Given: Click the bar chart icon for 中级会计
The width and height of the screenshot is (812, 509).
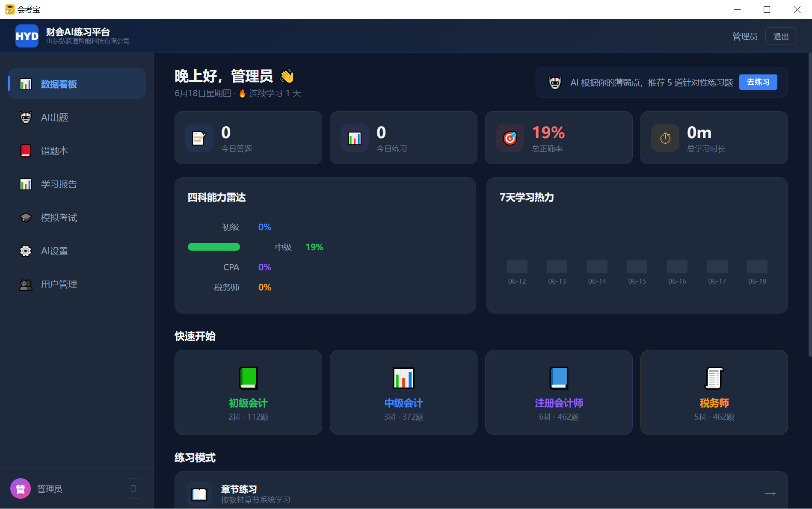Looking at the screenshot, I should point(403,378).
